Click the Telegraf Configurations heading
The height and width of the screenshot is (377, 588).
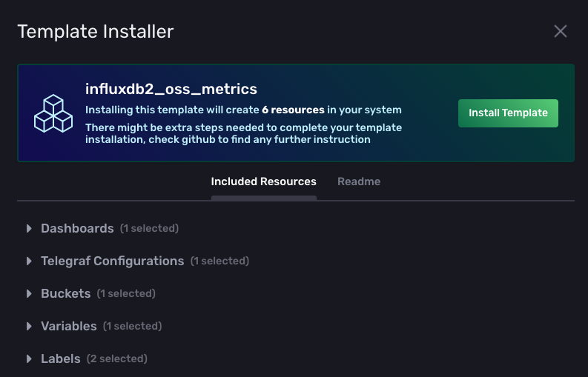pos(112,261)
